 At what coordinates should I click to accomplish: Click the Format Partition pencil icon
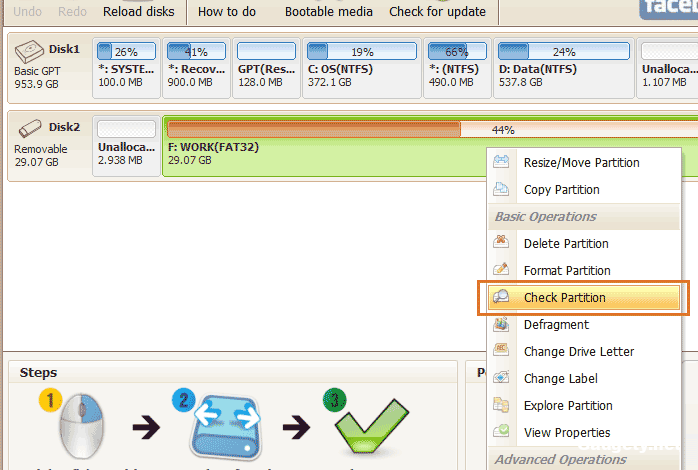502,270
